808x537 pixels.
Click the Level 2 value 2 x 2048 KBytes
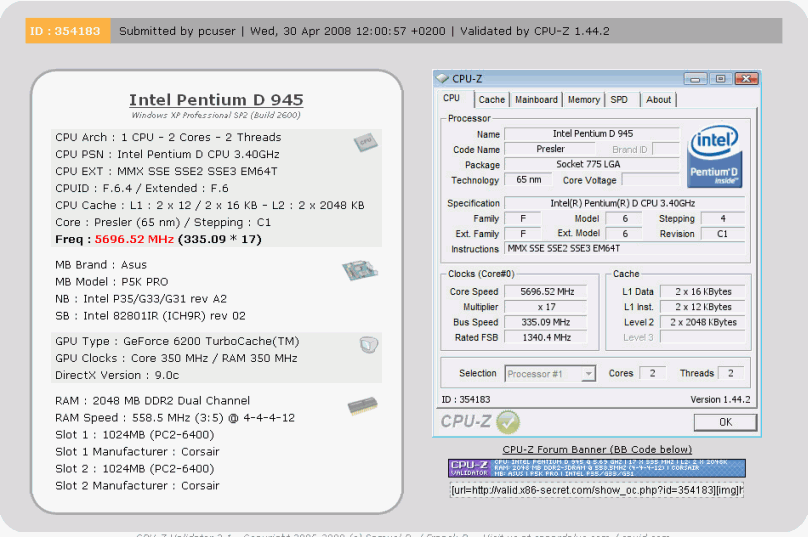703,322
